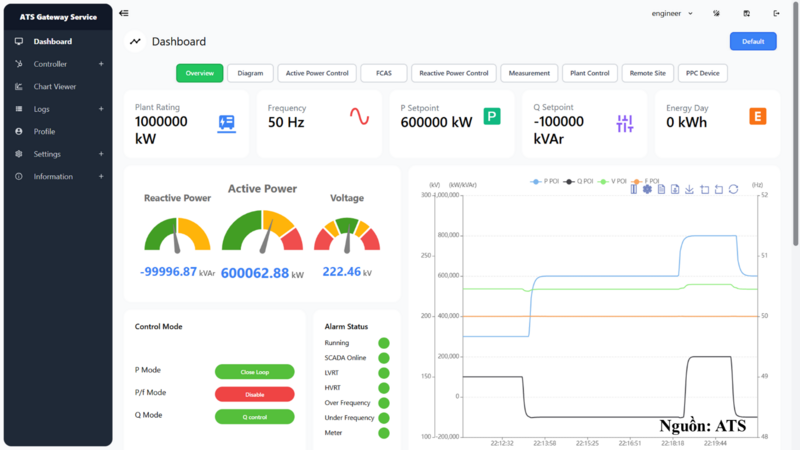800x450 pixels.
Task: Click the Dashboard monitor icon in sidebar
Action: (x=19, y=41)
